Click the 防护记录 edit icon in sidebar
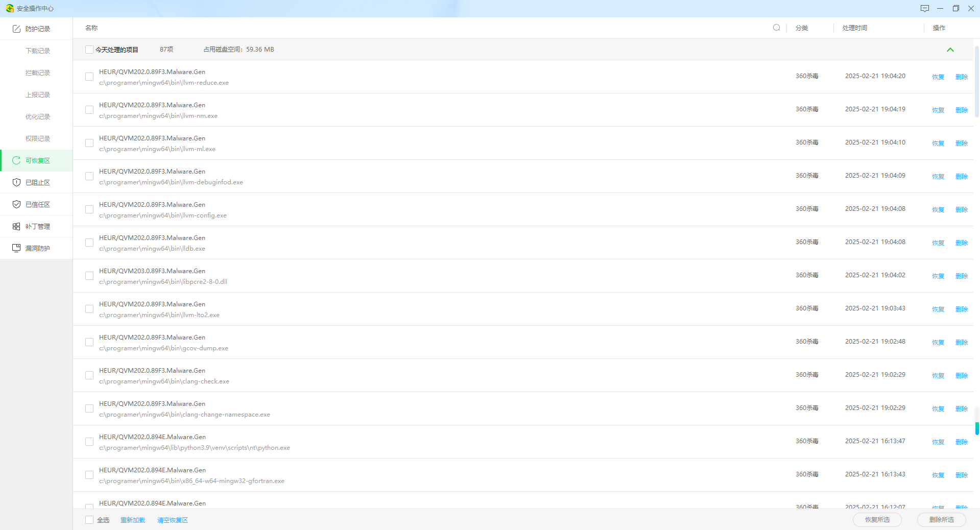Screen dimensions: 980x530 [x=16, y=29]
